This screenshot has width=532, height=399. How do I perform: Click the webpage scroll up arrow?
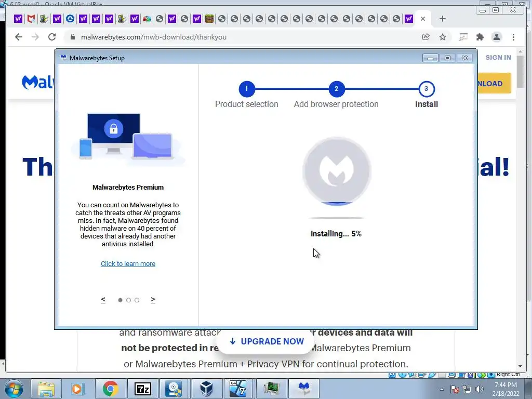pos(521,52)
